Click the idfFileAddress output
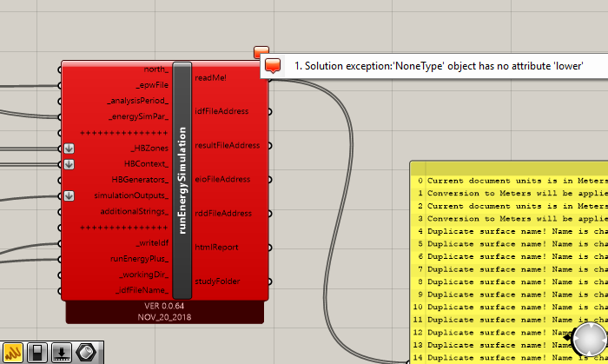608x364 pixels. pos(221,111)
